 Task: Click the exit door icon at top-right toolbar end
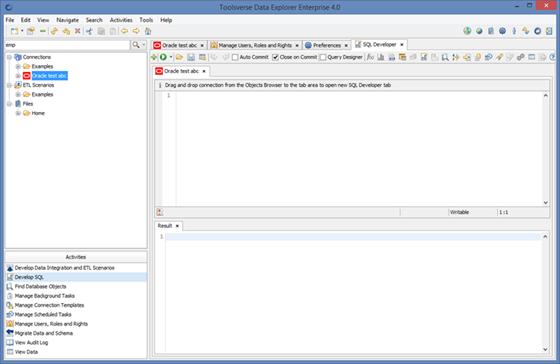point(549,31)
